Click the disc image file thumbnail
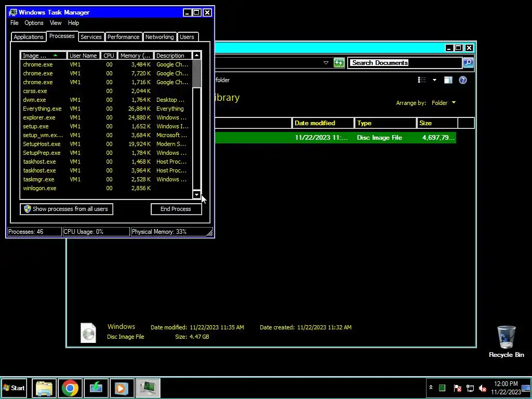This screenshot has height=399, width=532. [88, 332]
